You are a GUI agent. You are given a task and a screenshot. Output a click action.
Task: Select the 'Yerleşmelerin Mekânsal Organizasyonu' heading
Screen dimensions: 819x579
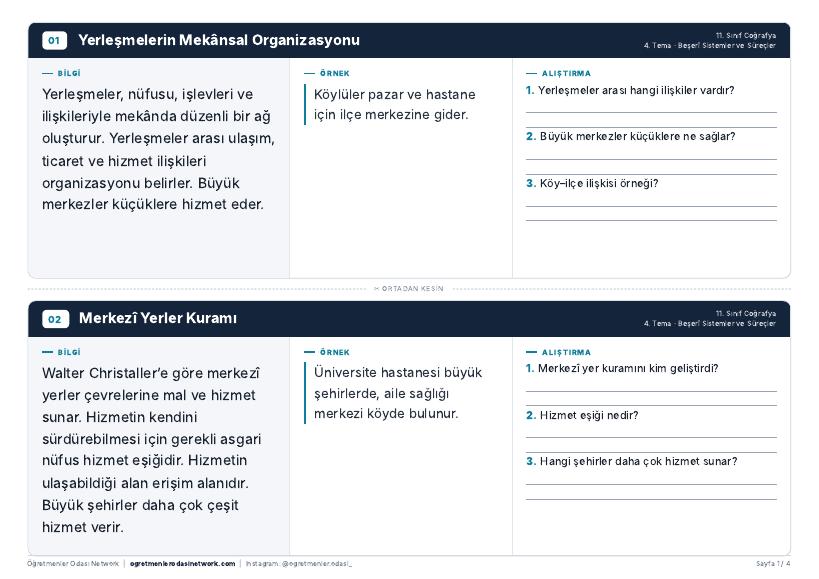219,40
